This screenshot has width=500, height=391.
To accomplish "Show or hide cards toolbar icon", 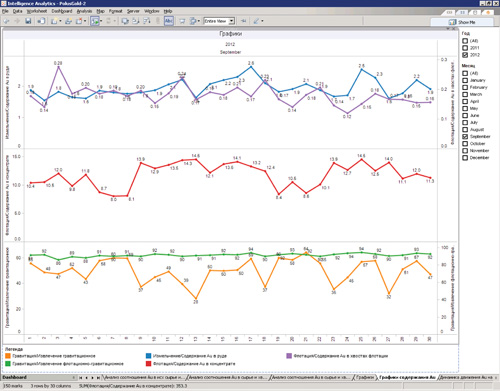I will (193, 21).
